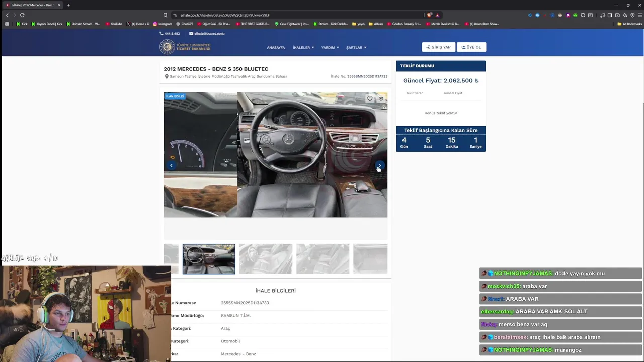Add listing to favorites with heart icon
This screenshot has width=644, height=362.
[370, 99]
